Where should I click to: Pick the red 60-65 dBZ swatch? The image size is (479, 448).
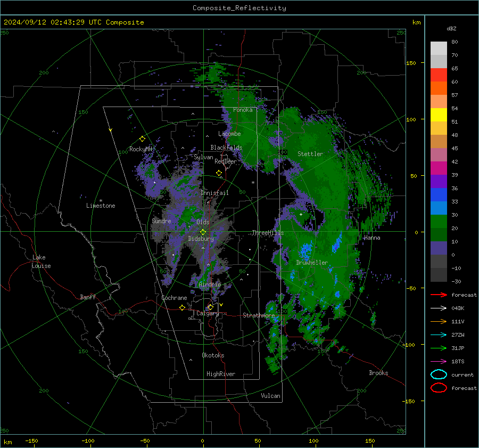(x=439, y=75)
